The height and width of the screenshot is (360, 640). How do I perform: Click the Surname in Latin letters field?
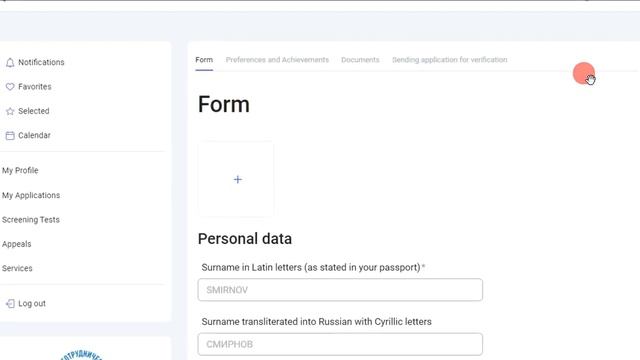[340, 290]
